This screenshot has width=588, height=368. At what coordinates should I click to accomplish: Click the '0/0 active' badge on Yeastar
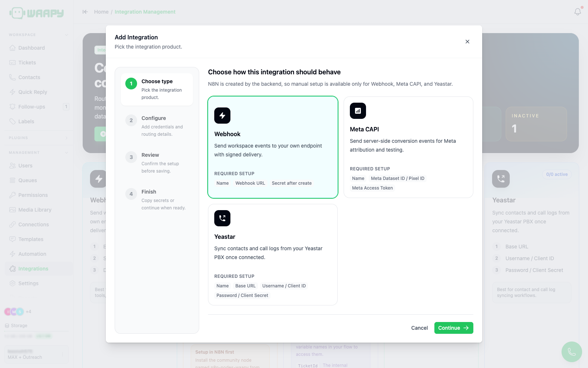[557, 174]
